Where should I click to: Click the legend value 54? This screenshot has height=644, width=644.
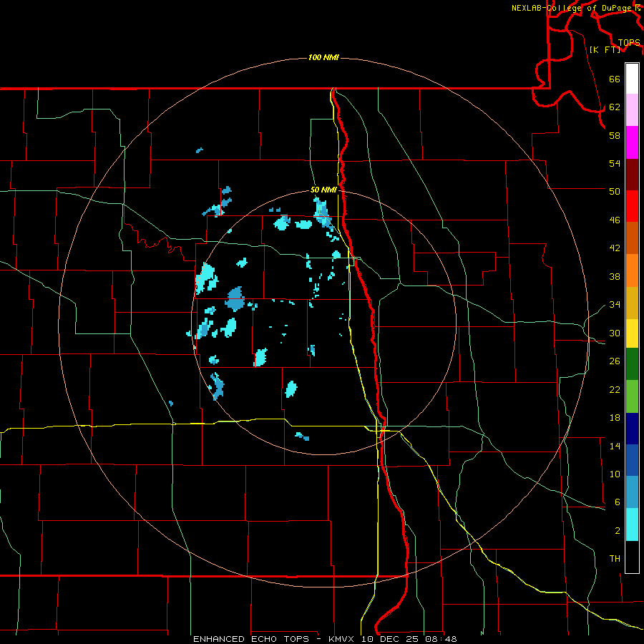point(615,163)
